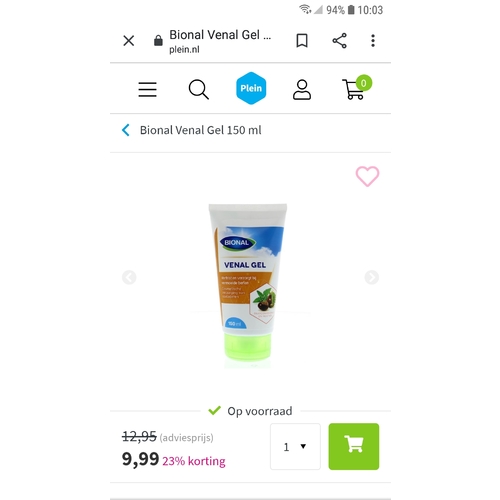Go back using the blue chevron
This screenshot has width=500, height=500.
126,130
